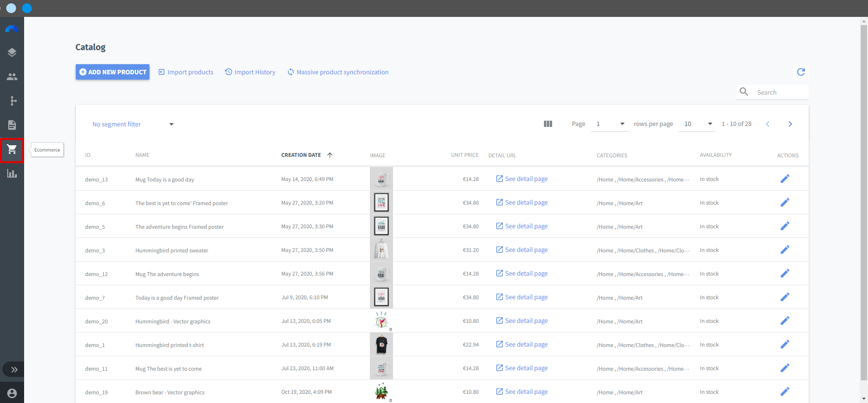Screen dimensions: 868x403
Task: Start Massive product synchronization
Action: 338,72
